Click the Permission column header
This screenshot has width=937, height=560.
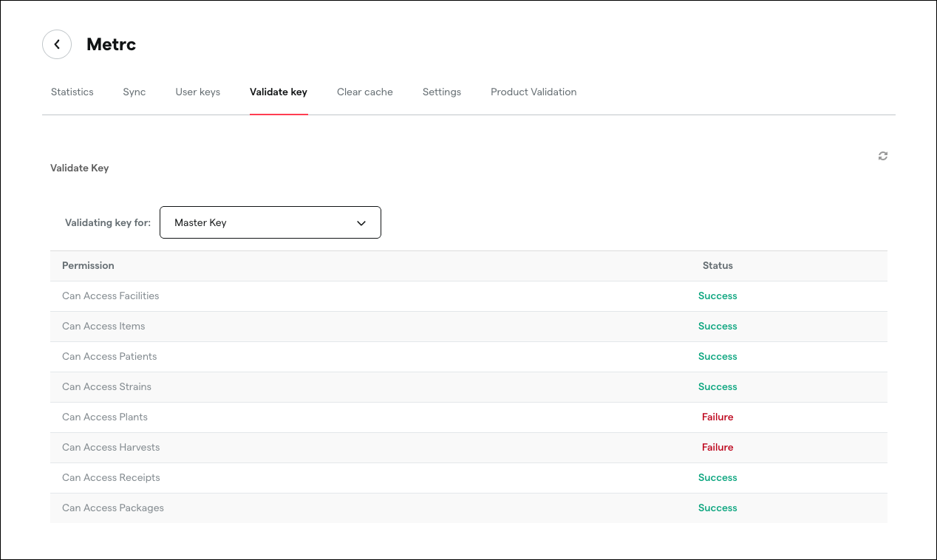point(88,265)
